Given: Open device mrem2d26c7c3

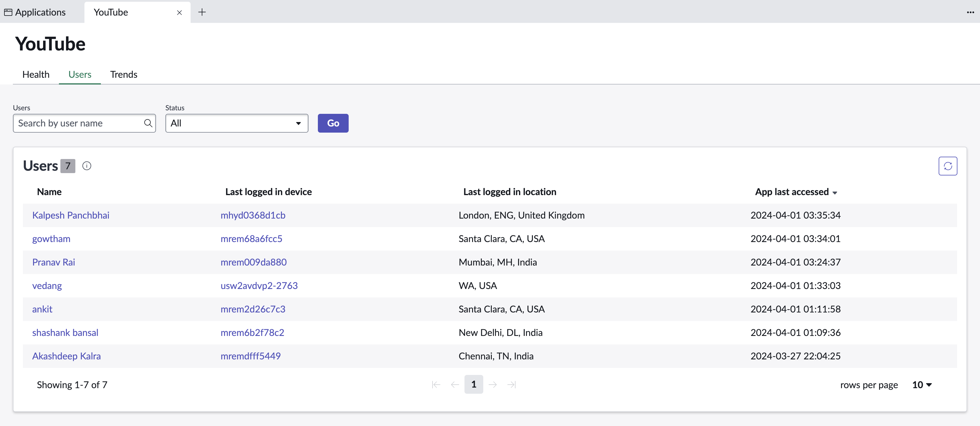Looking at the screenshot, I should (x=253, y=309).
